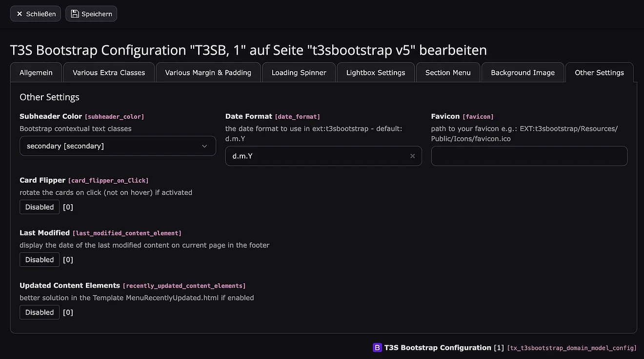Go to the Loading Spinner tab
Screen dimensions: 644x359
[x=299, y=73]
